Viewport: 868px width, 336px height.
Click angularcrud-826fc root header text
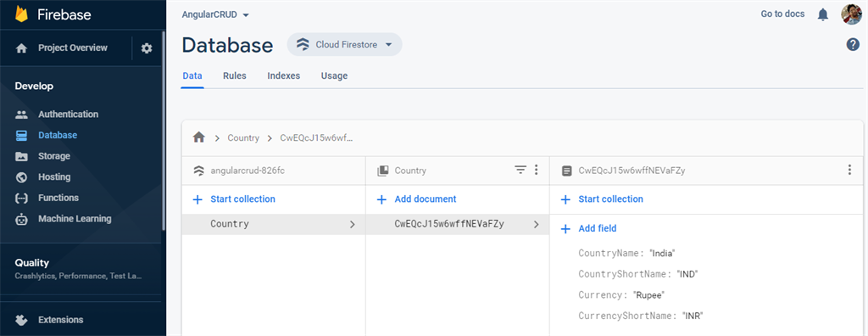pyautogui.click(x=248, y=171)
